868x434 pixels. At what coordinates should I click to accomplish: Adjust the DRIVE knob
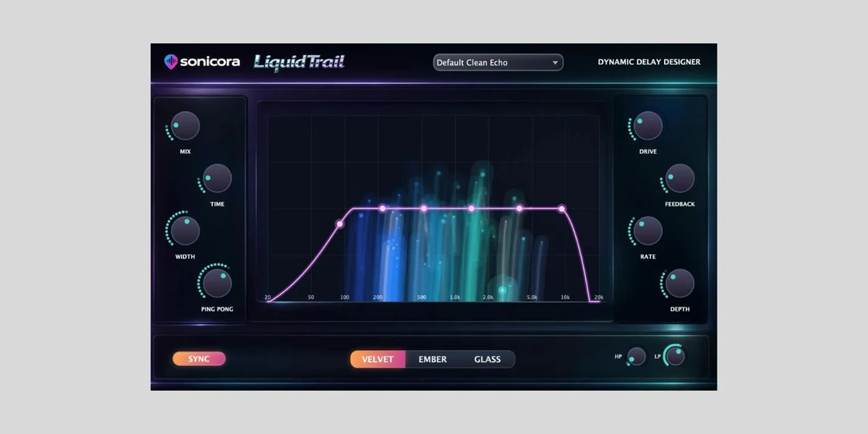[x=649, y=127]
